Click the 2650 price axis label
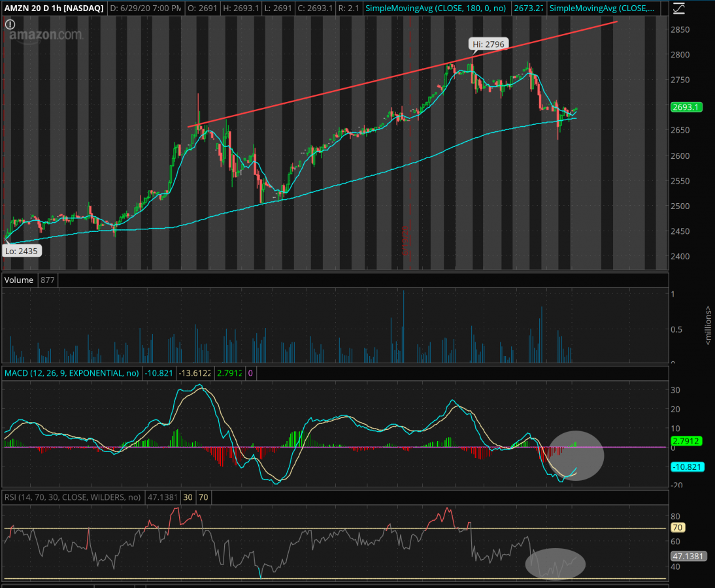Screen dimensions: 715x588 tap(680, 131)
